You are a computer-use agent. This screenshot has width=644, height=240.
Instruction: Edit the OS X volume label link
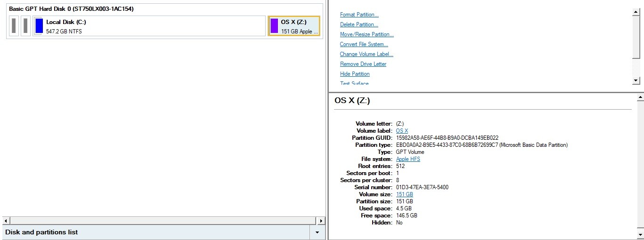(402, 131)
